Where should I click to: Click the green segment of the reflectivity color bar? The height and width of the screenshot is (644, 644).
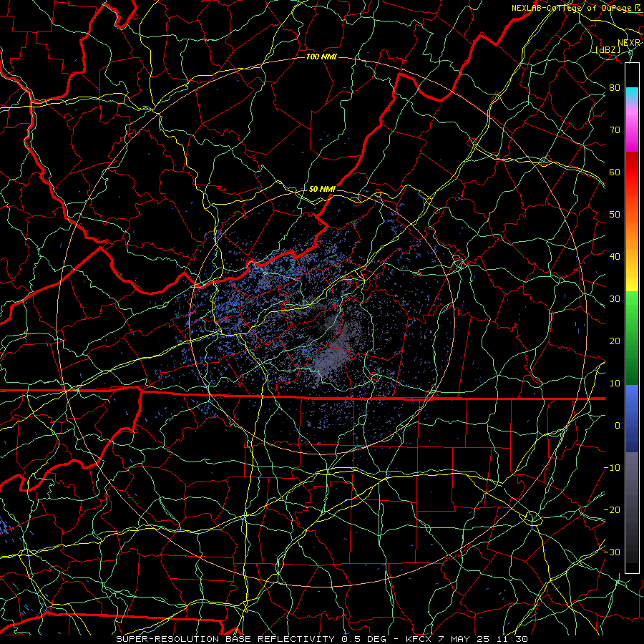click(632, 338)
